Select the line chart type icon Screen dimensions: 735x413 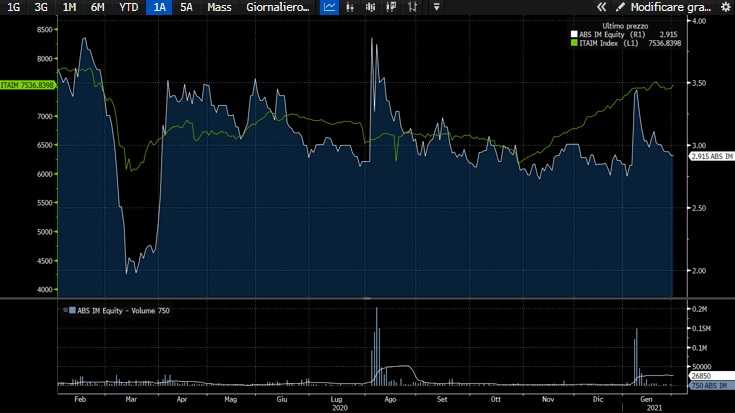coord(330,7)
